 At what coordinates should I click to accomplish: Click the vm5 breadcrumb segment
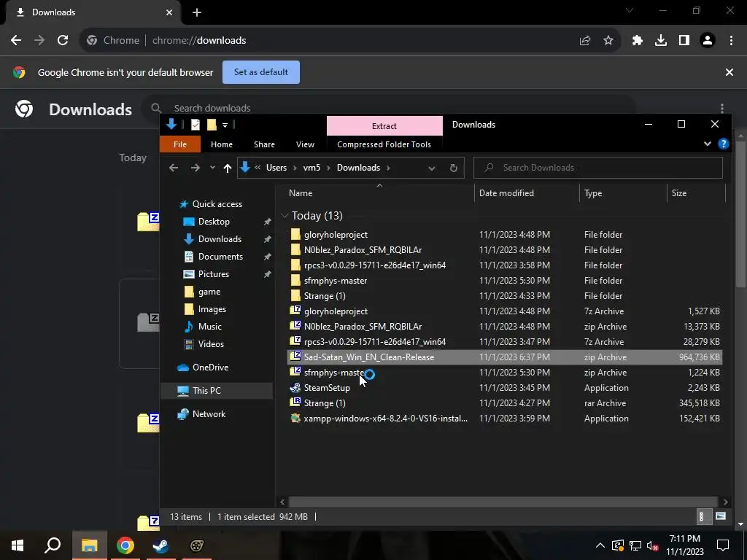pyautogui.click(x=311, y=168)
